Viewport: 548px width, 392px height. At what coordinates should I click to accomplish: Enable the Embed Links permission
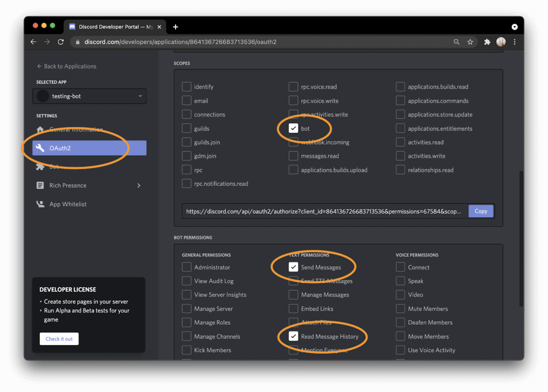click(294, 309)
